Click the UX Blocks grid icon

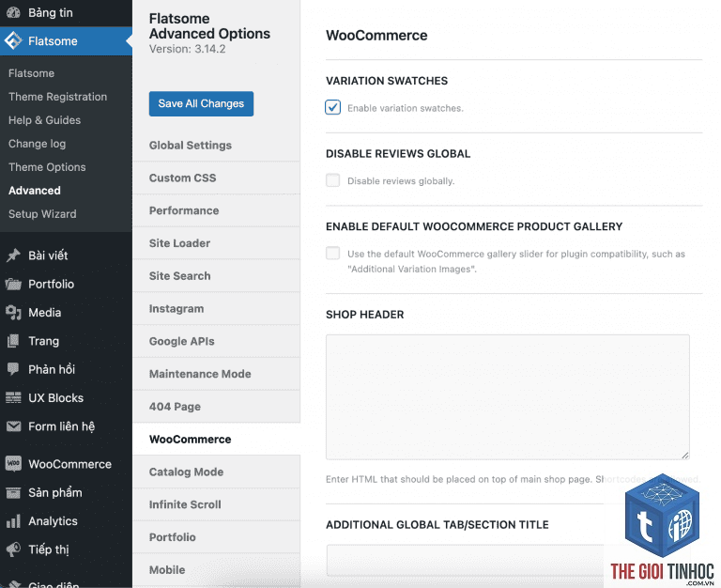[x=13, y=398]
